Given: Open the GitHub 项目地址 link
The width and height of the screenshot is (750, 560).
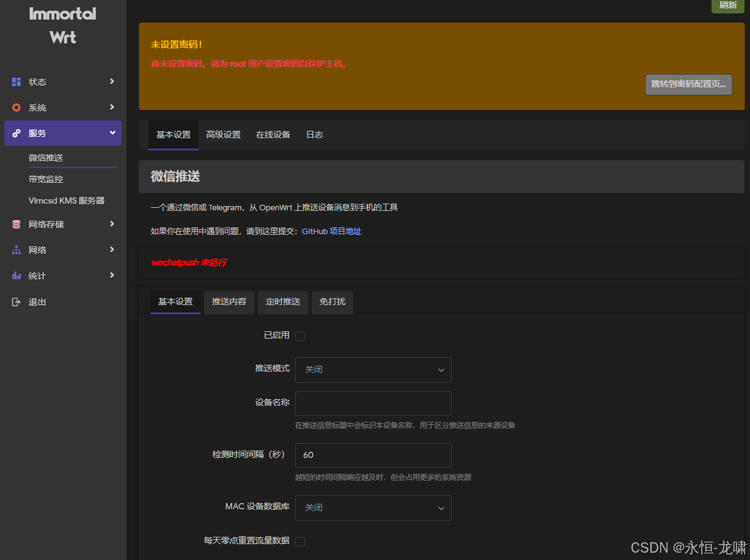Looking at the screenshot, I should pyautogui.click(x=332, y=232).
